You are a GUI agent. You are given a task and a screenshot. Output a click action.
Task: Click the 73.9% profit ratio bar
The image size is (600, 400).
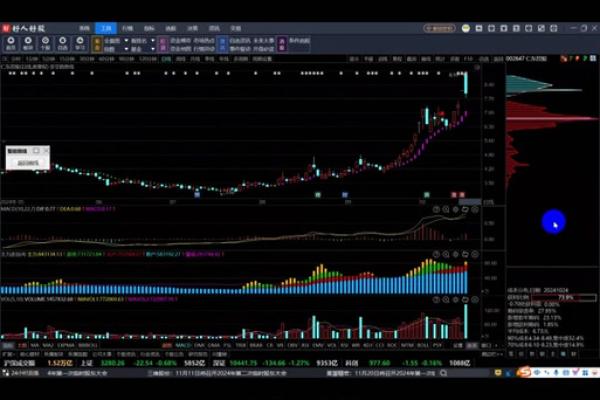click(564, 297)
